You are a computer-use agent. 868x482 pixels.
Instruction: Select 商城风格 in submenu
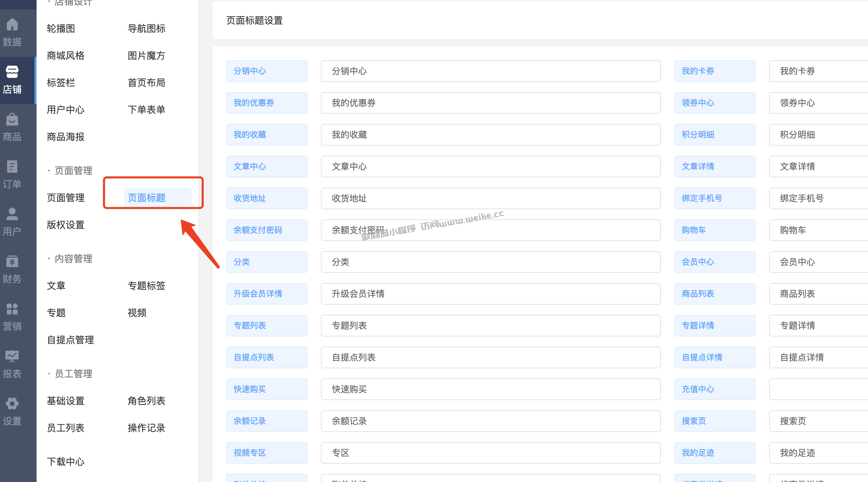click(x=66, y=56)
